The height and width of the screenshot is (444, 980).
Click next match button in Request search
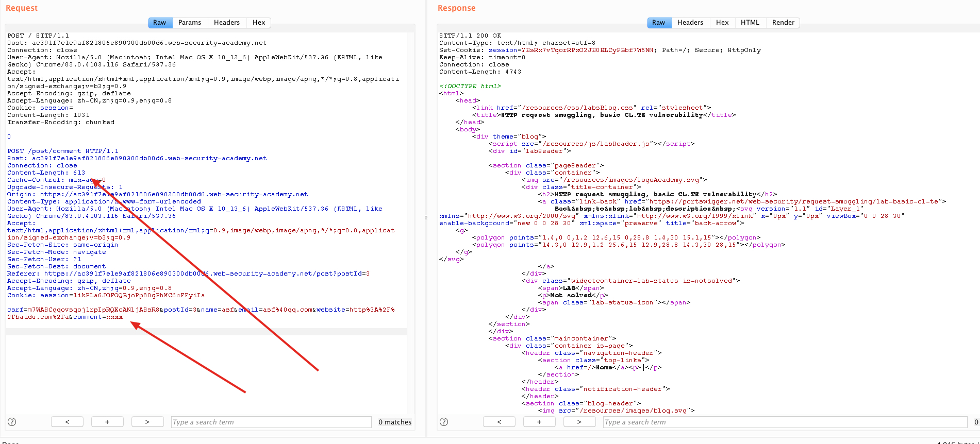pyautogui.click(x=147, y=422)
